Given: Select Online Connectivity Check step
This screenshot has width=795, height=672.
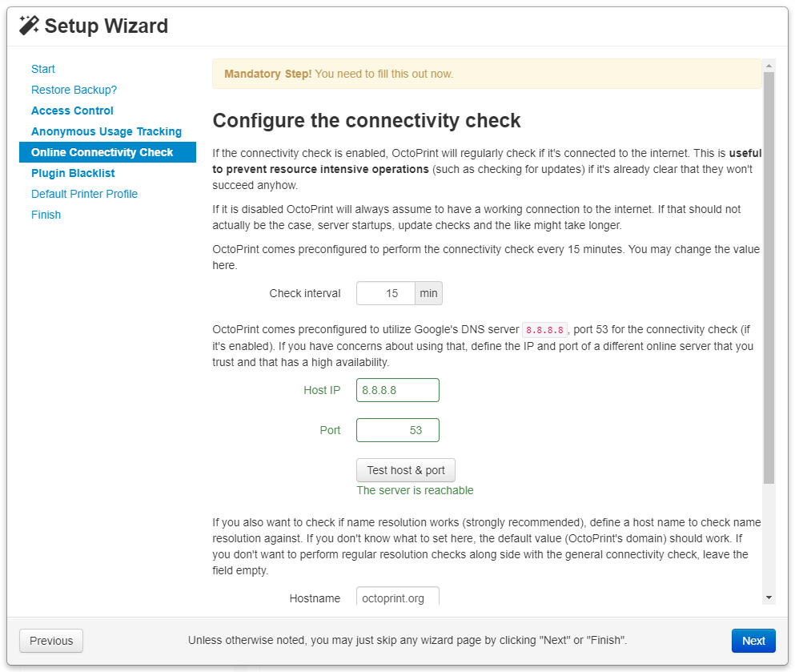Looking at the screenshot, I should [x=107, y=152].
